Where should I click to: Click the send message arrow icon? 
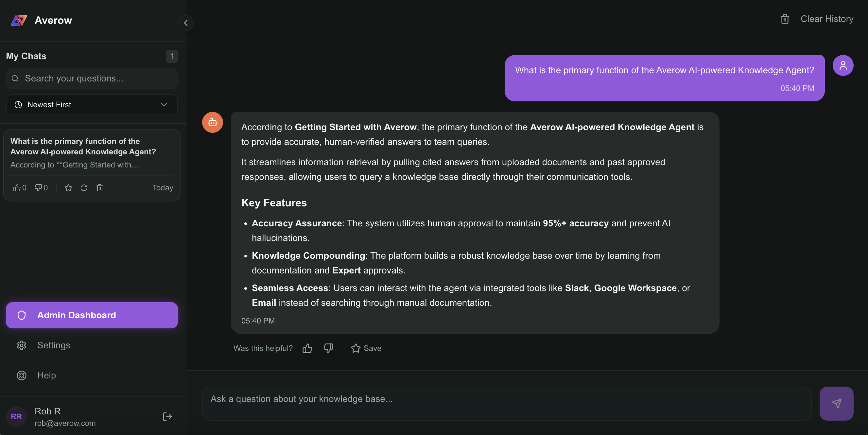[x=836, y=403]
